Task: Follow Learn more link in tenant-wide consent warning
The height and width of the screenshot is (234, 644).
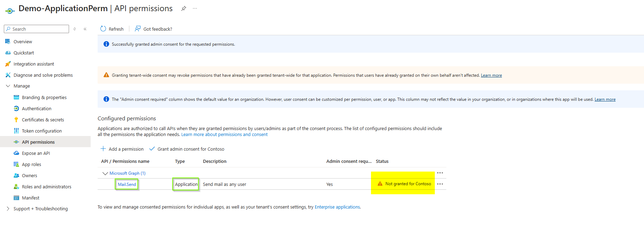Action: coord(491,75)
